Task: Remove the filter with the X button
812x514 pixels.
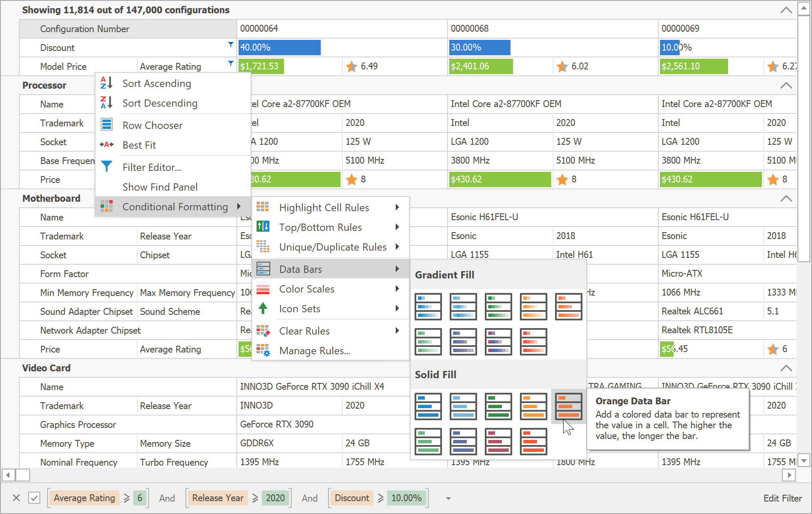Action: (16, 498)
